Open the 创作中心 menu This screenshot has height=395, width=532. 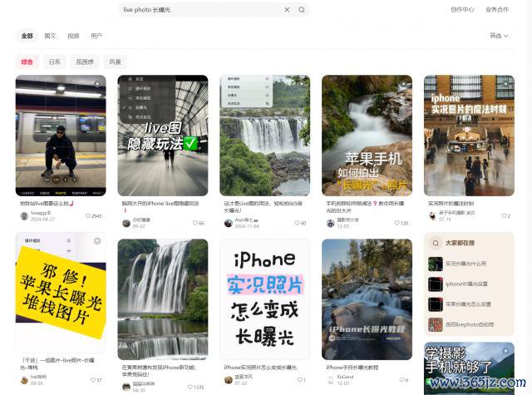click(x=462, y=10)
